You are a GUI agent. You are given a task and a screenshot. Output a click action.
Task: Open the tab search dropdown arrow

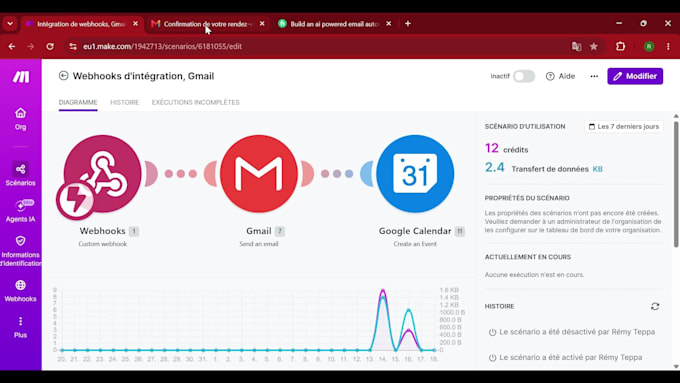click(x=10, y=24)
